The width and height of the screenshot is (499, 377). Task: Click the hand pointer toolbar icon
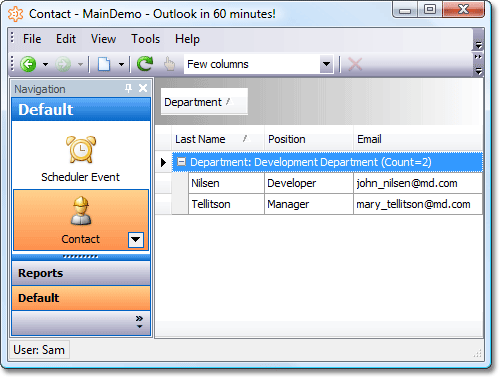170,64
